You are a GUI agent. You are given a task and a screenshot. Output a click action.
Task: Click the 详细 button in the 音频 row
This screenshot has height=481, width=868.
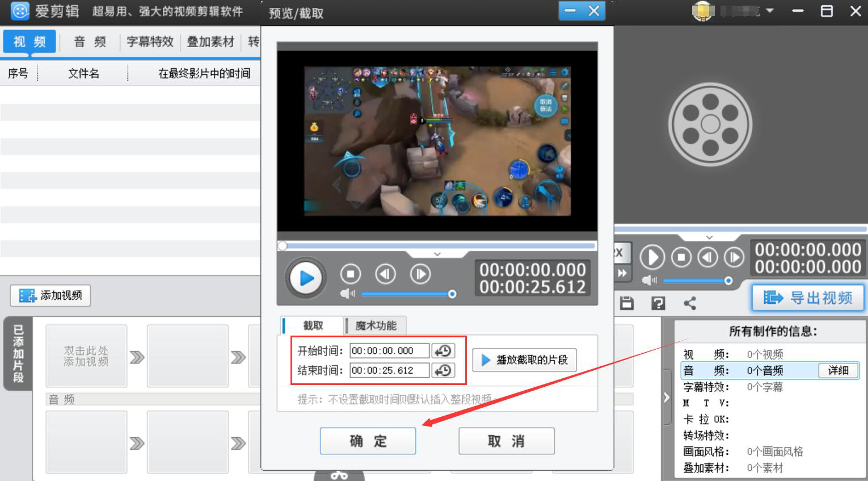click(x=838, y=371)
